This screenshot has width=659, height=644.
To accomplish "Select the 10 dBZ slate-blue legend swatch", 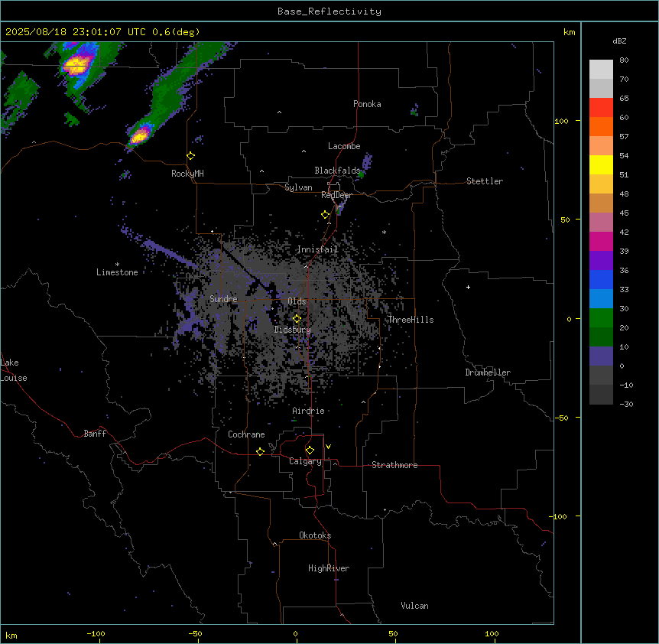I will [601, 356].
